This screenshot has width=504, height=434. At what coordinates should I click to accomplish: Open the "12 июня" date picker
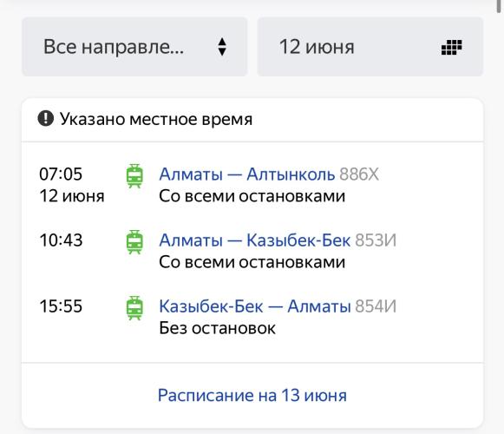(370, 47)
